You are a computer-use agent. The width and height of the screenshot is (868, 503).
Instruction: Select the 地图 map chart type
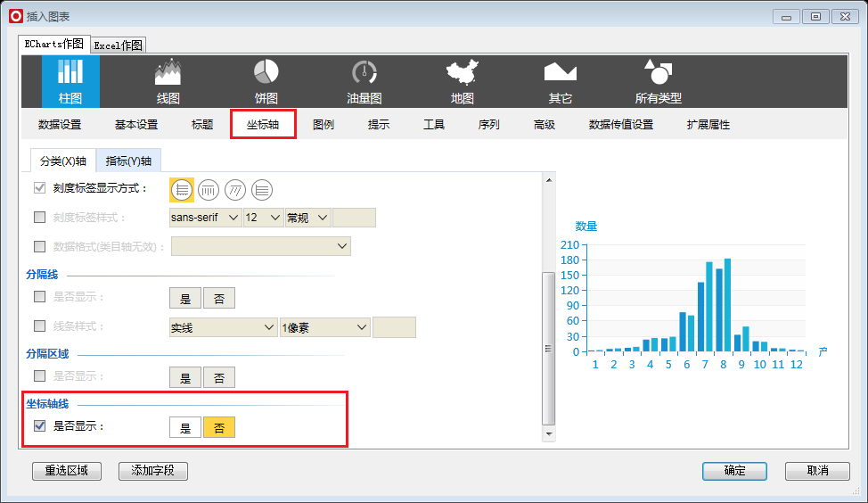tap(463, 81)
